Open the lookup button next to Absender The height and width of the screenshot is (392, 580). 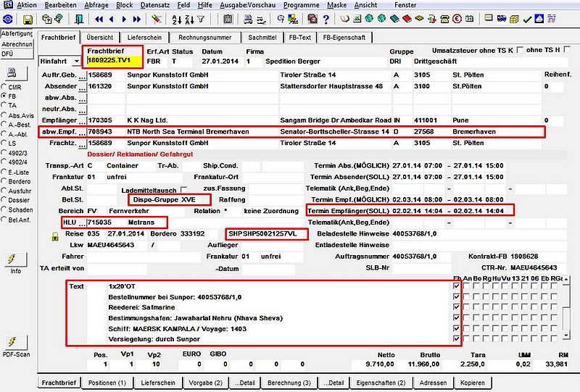(x=83, y=87)
